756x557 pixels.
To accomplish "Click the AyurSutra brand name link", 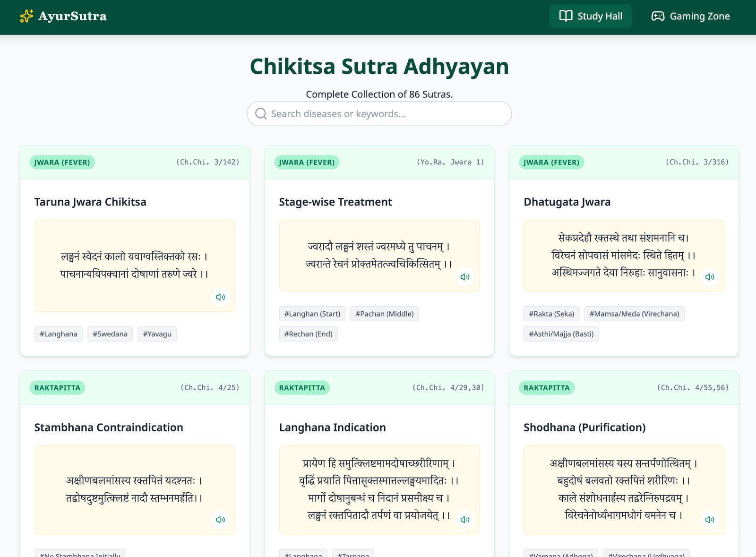I will [72, 17].
